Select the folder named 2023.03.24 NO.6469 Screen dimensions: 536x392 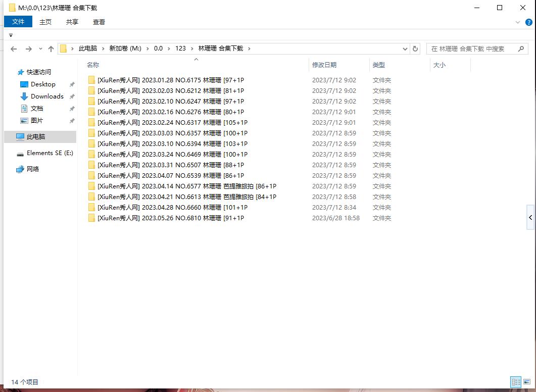[172, 154]
